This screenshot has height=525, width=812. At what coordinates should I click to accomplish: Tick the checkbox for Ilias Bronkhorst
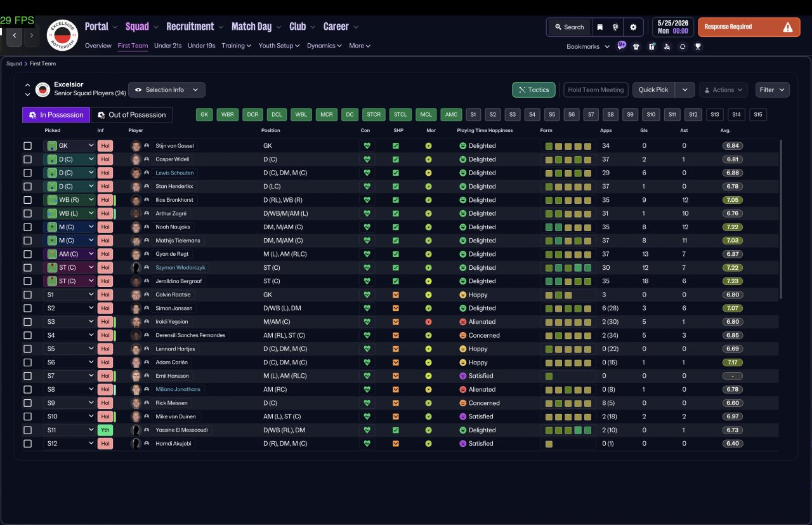pos(27,200)
